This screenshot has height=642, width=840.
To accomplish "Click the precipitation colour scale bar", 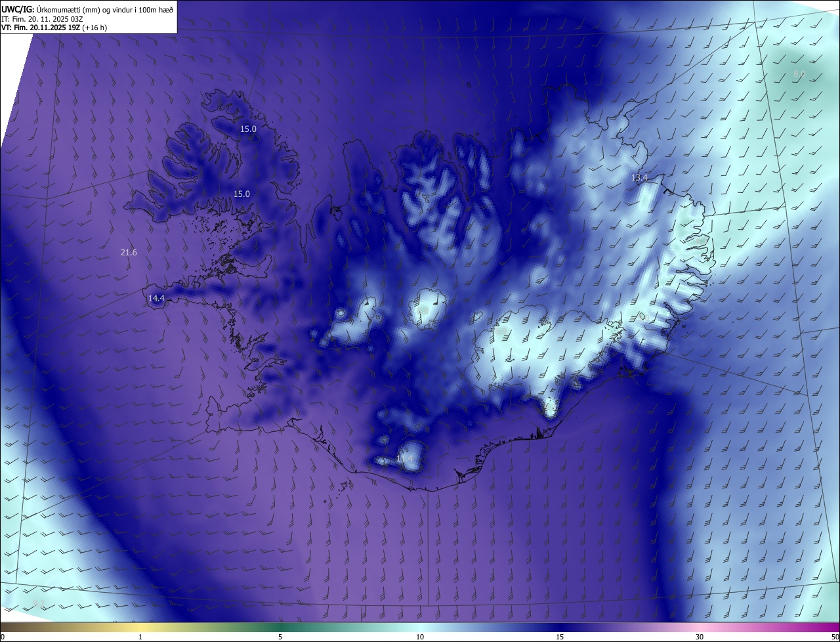I will point(420,627).
